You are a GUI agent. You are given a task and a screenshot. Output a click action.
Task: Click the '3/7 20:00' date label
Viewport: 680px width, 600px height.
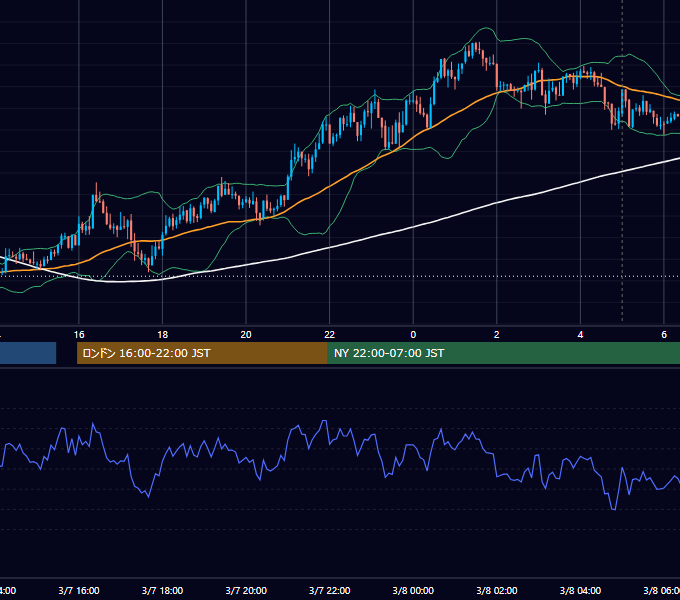click(x=246, y=590)
